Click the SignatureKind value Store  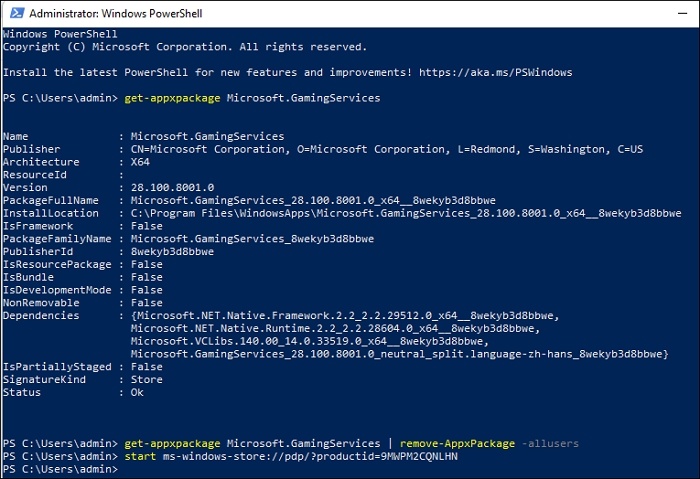[x=146, y=380]
